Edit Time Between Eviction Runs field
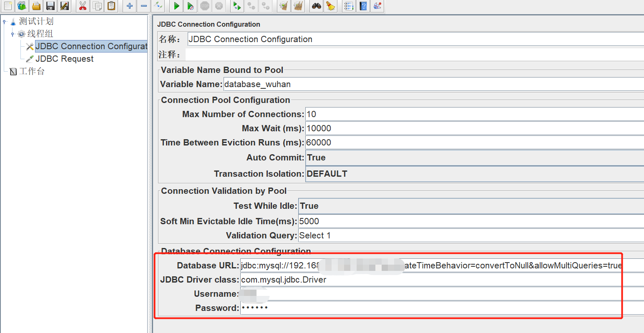Screen dimensions: 644x333 [x=475, y=143]
